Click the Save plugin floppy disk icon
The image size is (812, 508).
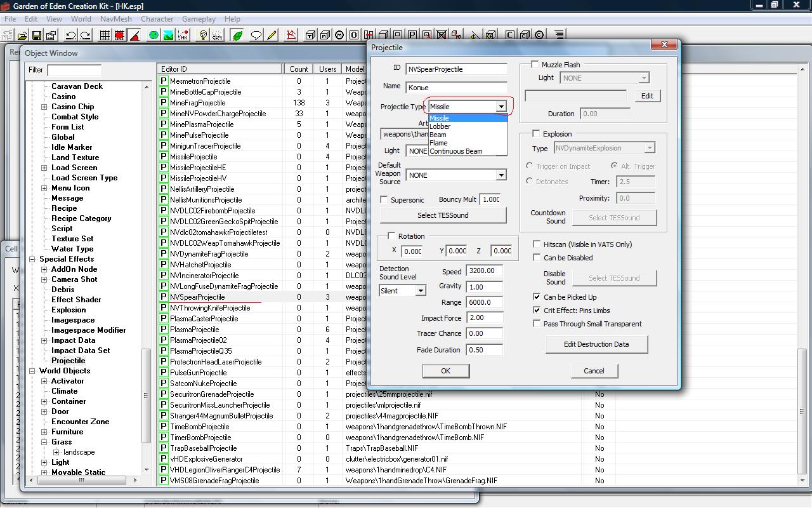[36, 36]
